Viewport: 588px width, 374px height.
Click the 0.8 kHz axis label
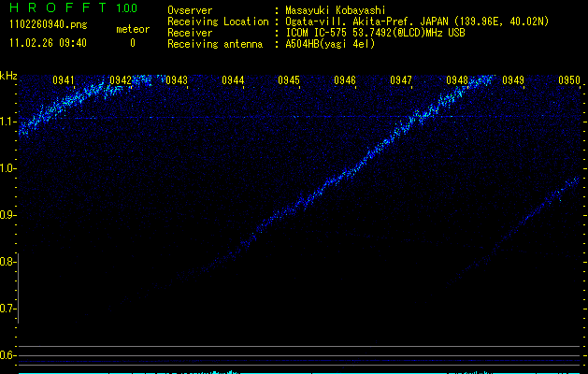tap(7, 262)
